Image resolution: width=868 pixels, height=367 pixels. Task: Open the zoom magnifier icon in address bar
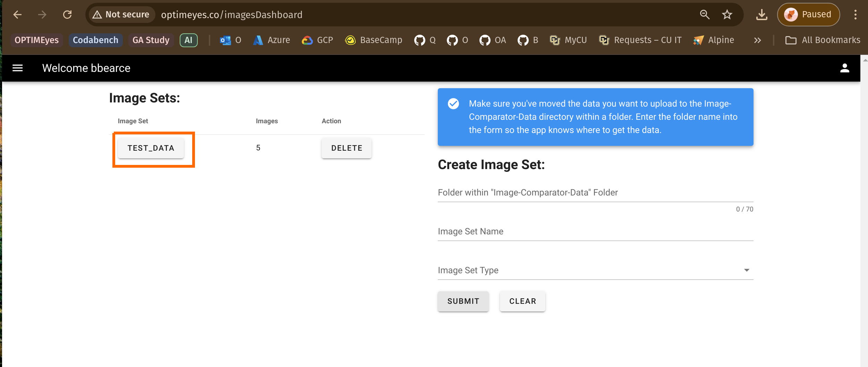[x=705, y=15]
